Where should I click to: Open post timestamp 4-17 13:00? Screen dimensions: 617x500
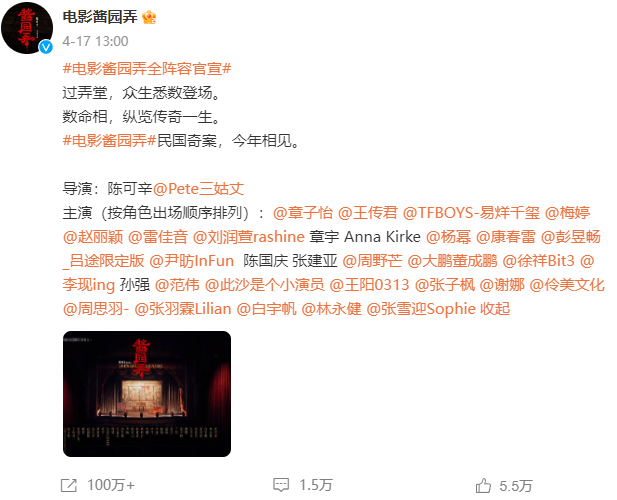95,41
